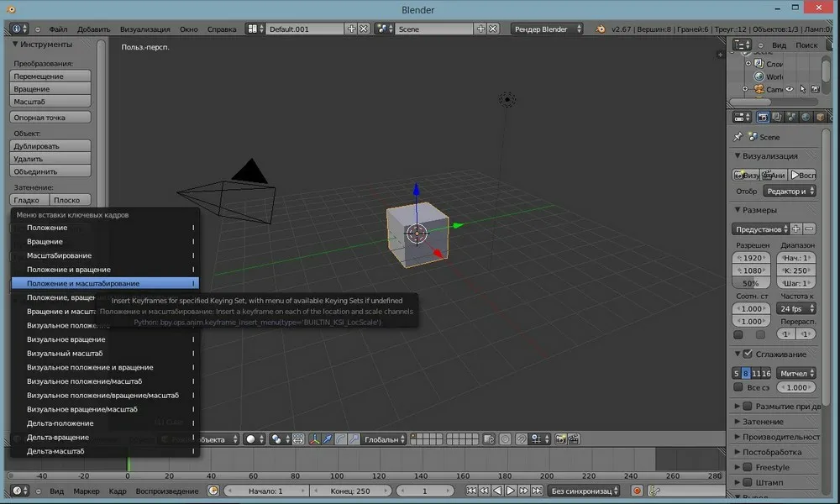The image size is (840, 504).
Task: Toggle Camera visibility eye in outliner
Action: 790,89
